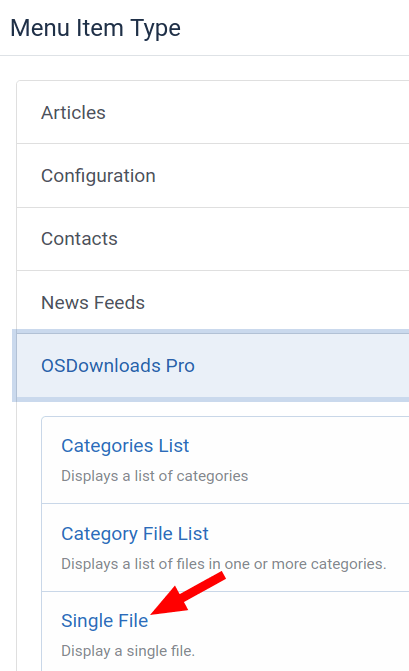Choose the Configuration list row
This screenshot has width=409, height=671.
click(213, 176)
